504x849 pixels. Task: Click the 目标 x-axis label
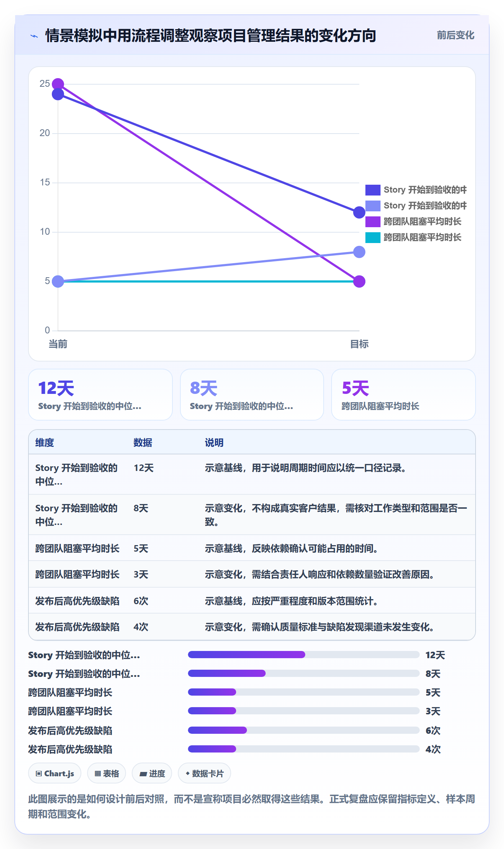click(359, 344)
